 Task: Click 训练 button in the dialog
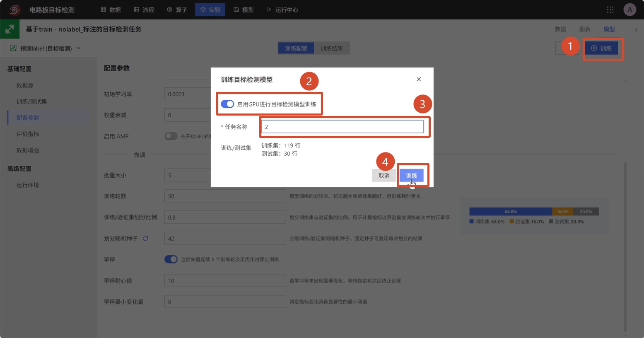tap(411, 176)
